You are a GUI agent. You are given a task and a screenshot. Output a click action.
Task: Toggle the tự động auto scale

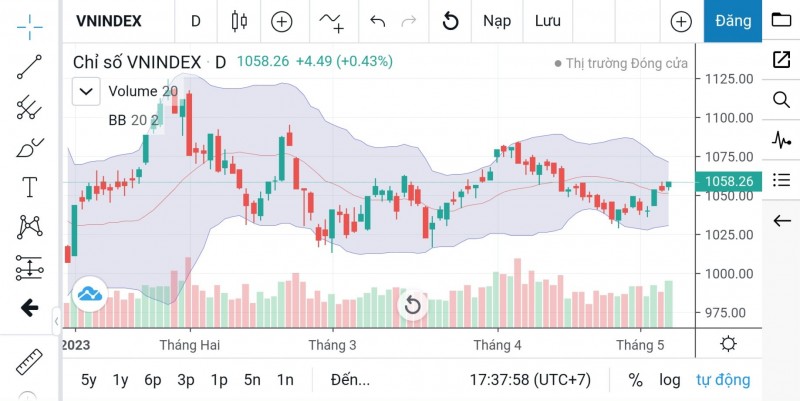point(723,380)
